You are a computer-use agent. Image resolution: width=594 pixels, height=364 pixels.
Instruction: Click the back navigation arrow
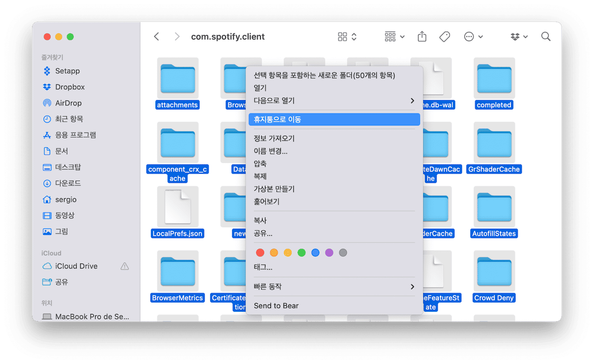156,37
